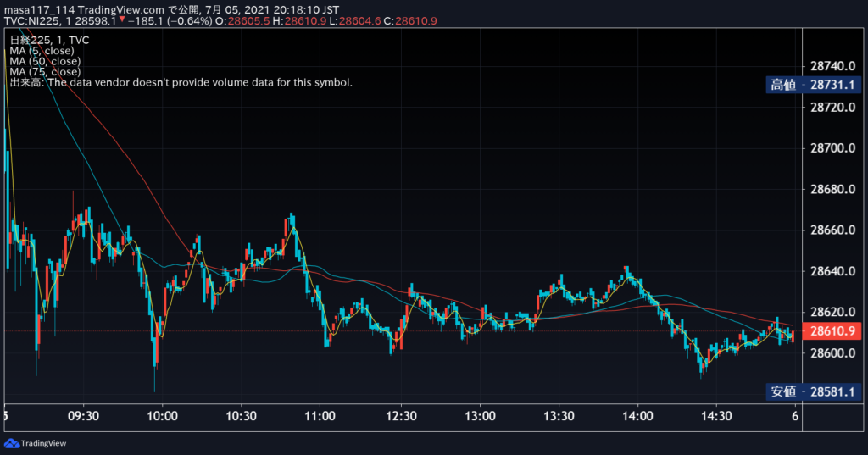Click the TradingView wordmark link

[x=43, y=443]
